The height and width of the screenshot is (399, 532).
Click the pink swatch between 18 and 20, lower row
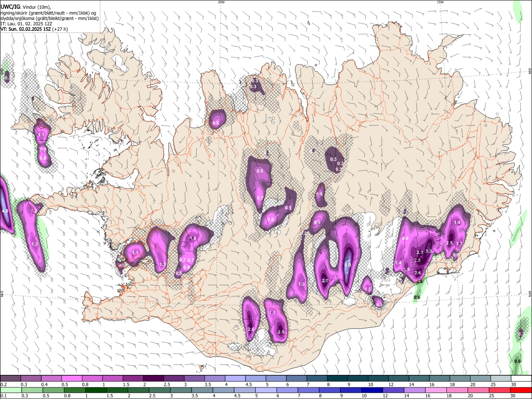pos(457,390)
